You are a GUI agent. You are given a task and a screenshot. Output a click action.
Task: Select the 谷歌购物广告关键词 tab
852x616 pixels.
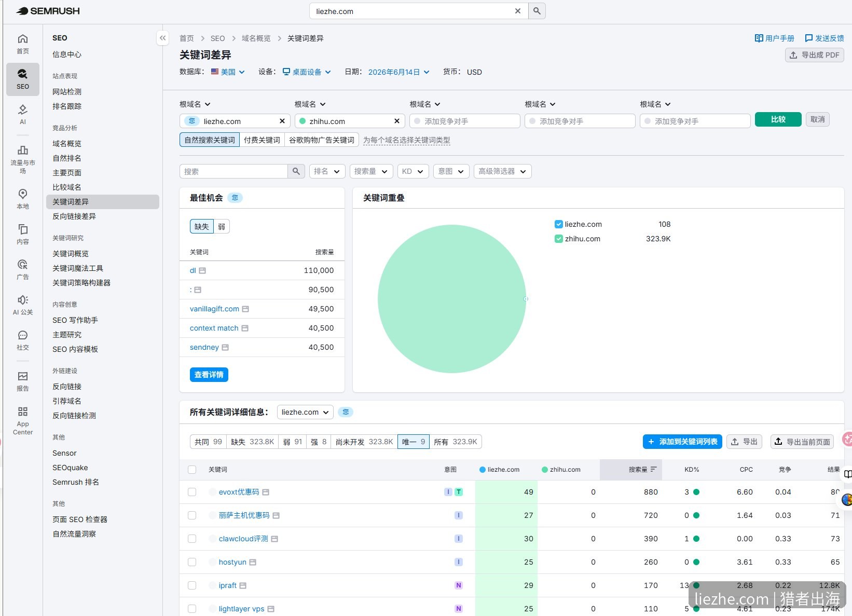pos(322,140)
